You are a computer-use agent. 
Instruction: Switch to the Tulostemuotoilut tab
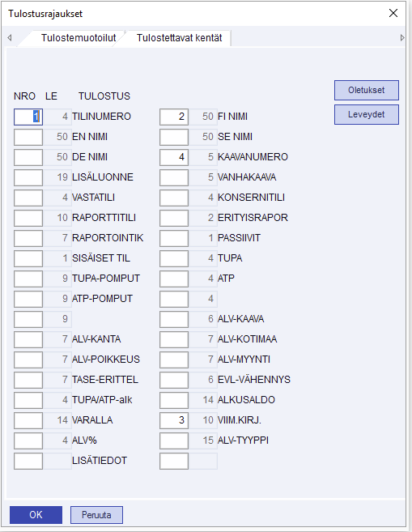(x=79, y=38)
